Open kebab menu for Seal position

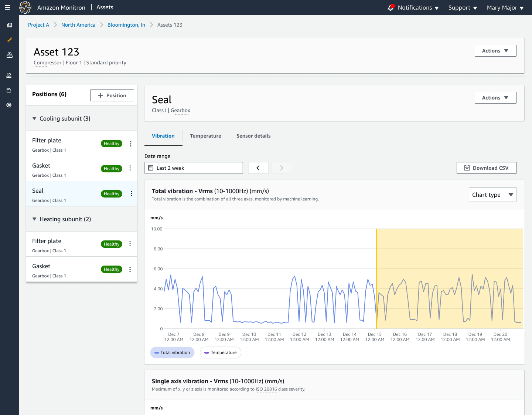tap(131, 193)
